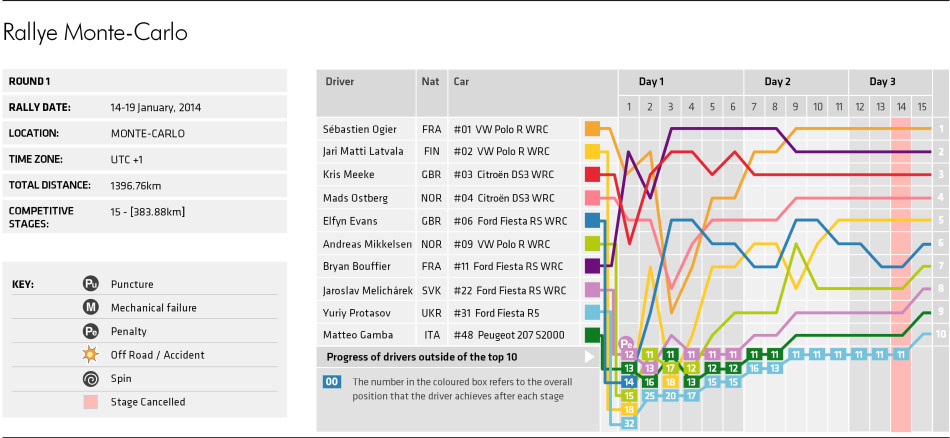Click the car entry #04 Citroën DS3 WRC

(x=503, y=197)
